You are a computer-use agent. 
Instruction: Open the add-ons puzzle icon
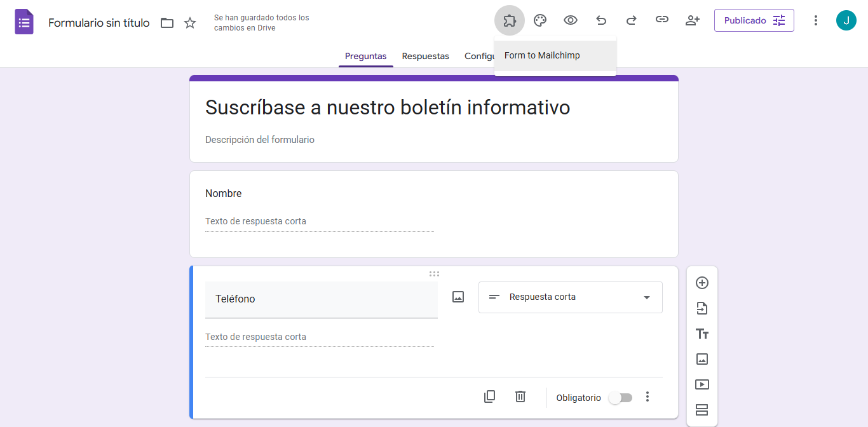coord(509,20)
